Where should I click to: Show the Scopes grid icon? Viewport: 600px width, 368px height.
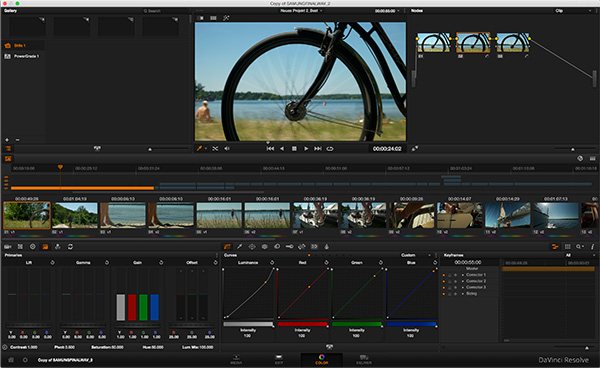[567, 247]
